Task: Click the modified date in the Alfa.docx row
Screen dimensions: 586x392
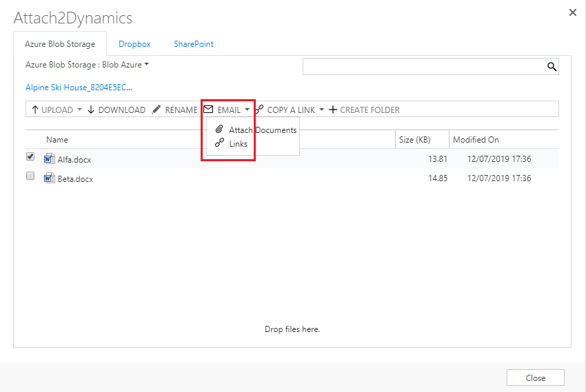Action: click(x=499, y=159)
